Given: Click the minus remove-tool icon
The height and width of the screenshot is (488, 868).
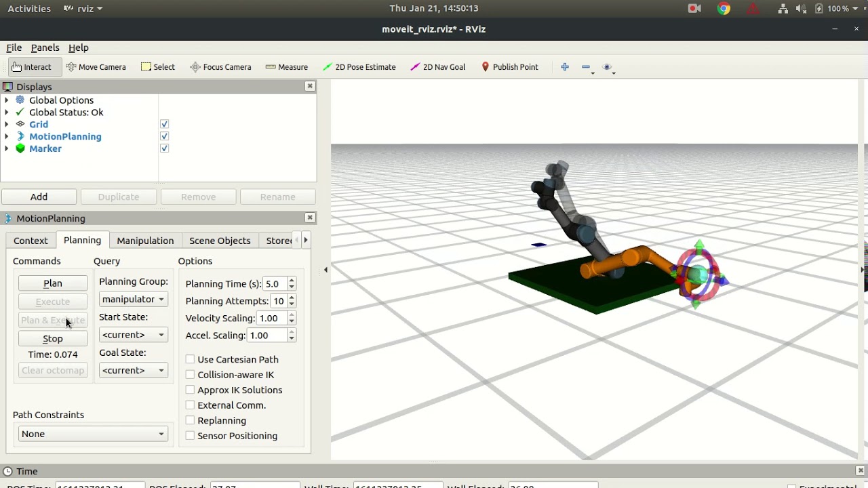Looking at the screenshot, I should (x=586, y=67).
